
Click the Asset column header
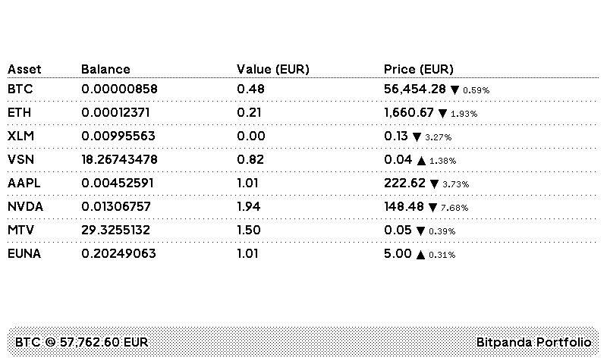tap(24, 70)
